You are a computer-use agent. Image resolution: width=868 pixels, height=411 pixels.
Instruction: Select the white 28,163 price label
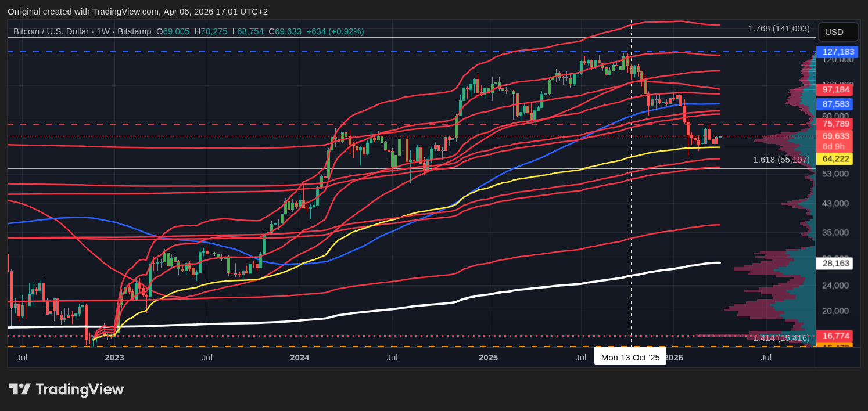(x=836, y=263)
